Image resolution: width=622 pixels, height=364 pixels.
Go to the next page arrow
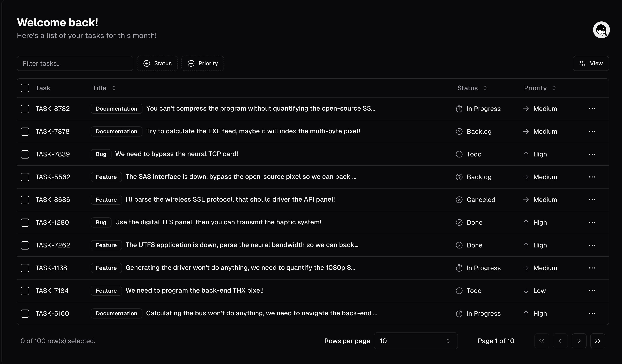click(579, 341)
